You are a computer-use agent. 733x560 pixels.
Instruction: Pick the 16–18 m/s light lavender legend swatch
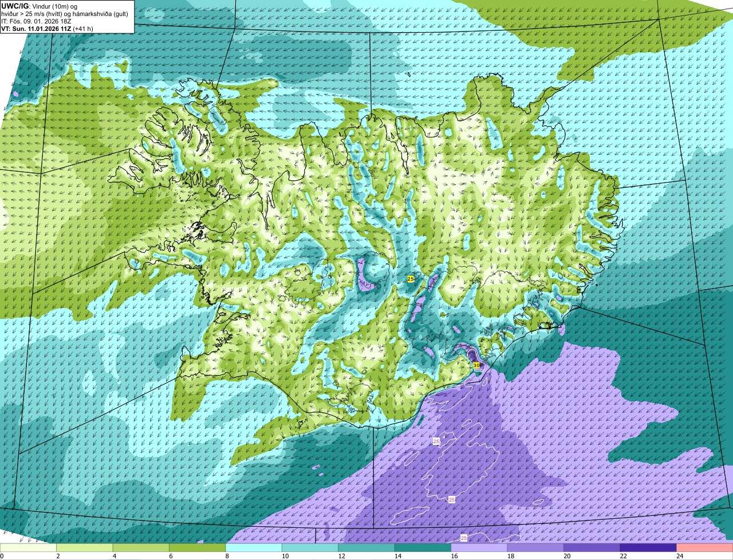click(479, 548)
